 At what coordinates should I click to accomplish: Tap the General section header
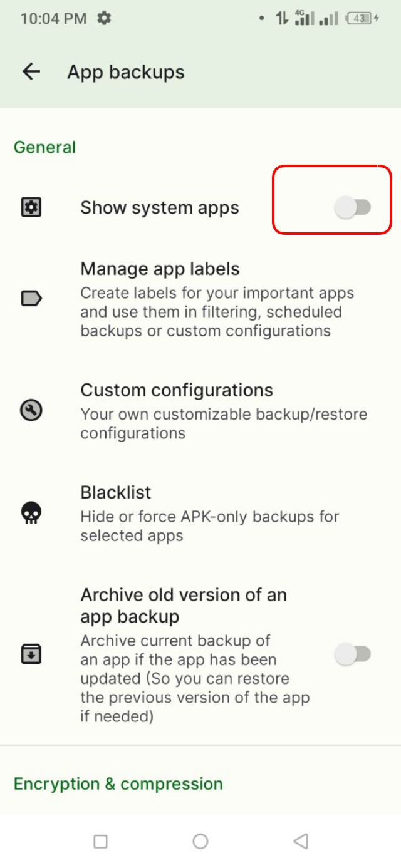click(x=44, y=147)
